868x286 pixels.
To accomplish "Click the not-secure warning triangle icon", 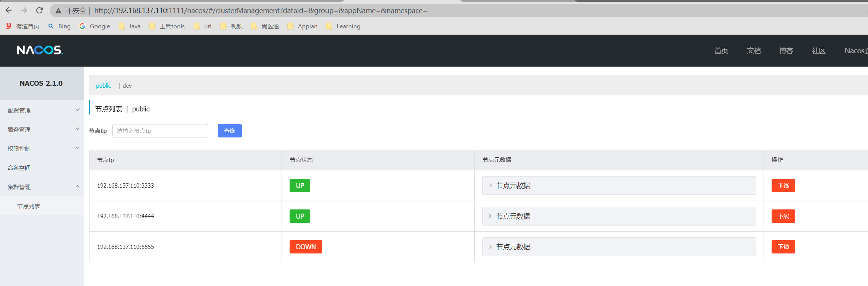I will [x=58, y=11].
